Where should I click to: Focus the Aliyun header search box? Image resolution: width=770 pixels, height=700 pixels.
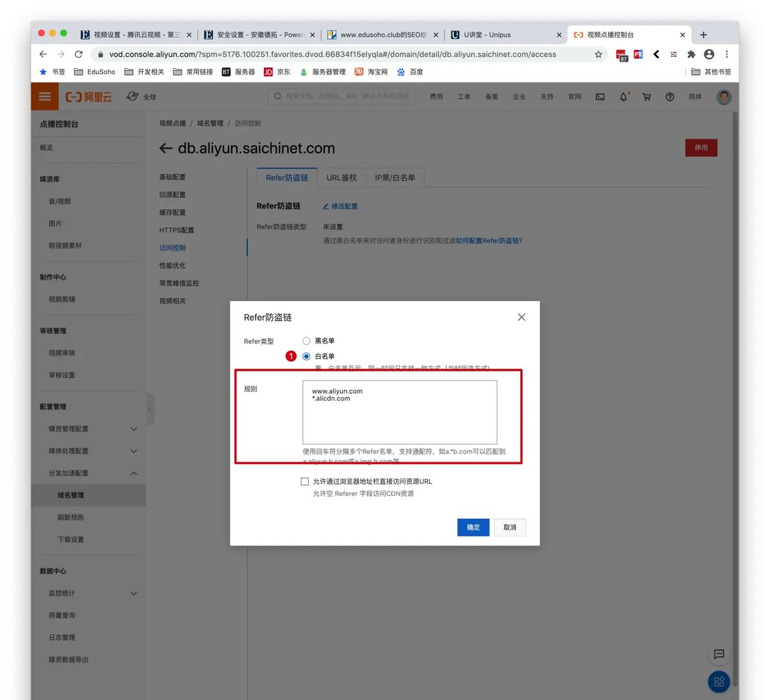coord(342,96)
